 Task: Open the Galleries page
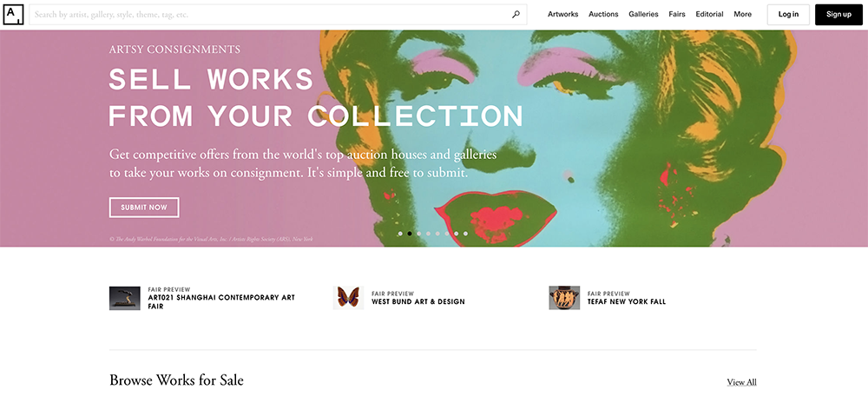tap(643, 15)
